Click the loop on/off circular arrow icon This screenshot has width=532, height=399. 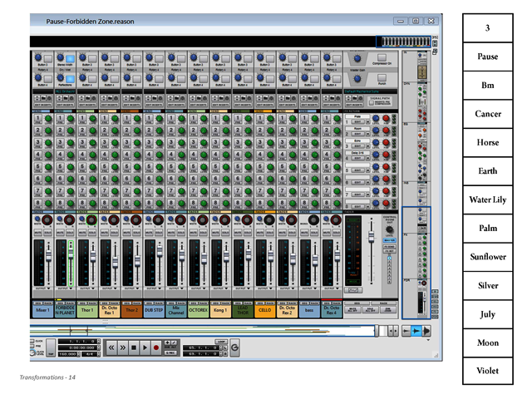pyautogui.click(x=234, y=347)
